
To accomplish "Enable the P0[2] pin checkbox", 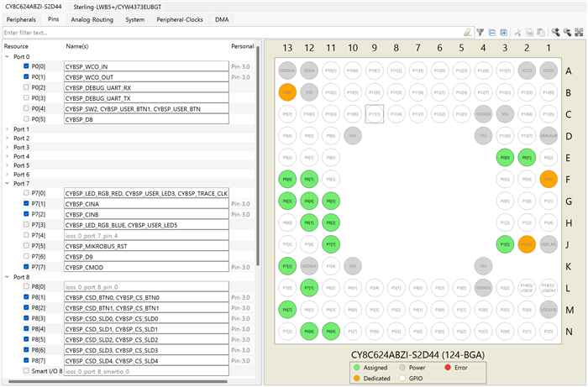I will [27, 87].
